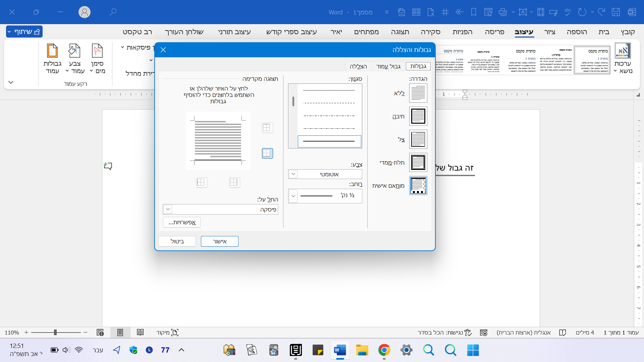Open Settings gear from the taskbar
644x362 pixels.
click(x=406, y=350)
